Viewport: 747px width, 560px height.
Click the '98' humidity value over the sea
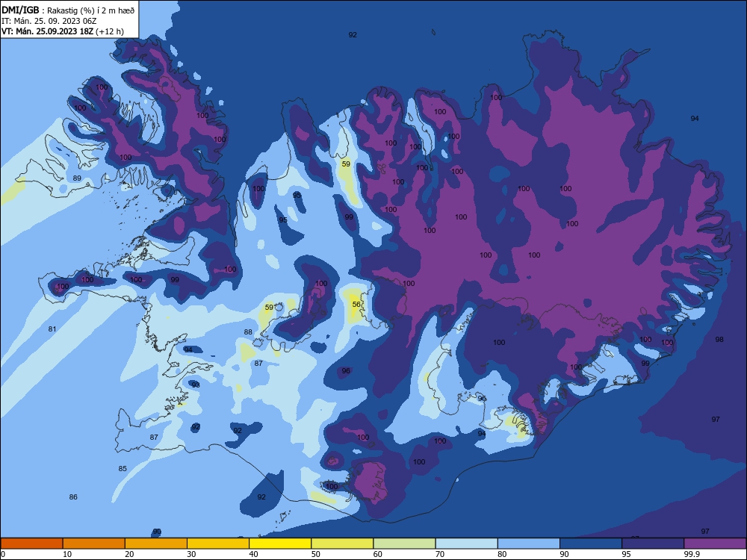[719, 340]
